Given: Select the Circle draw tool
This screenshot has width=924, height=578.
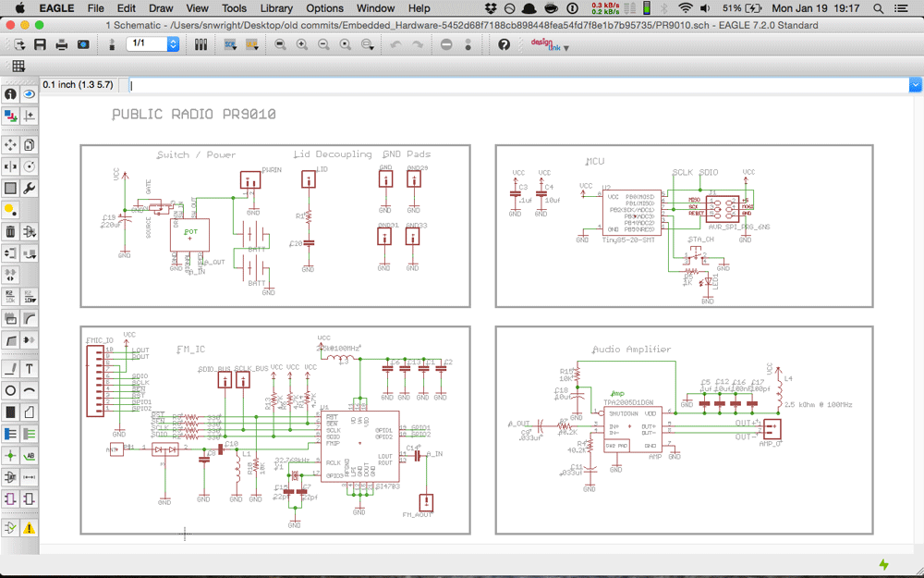Looking at the screenshot, I should [x=10, y=390].
